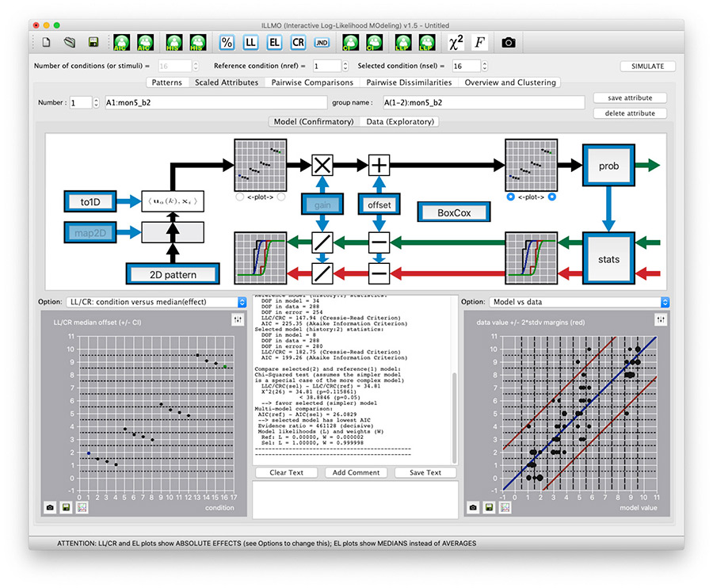
Task: Click save icon below the left plot
Action: click(x=66, y=507)
